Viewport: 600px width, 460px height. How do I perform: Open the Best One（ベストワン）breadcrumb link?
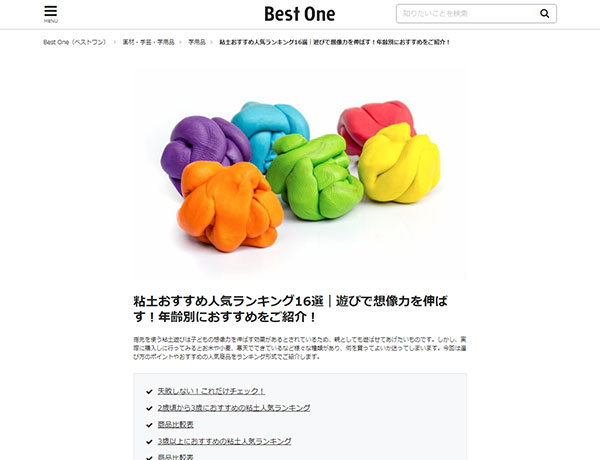pos(75,42)
